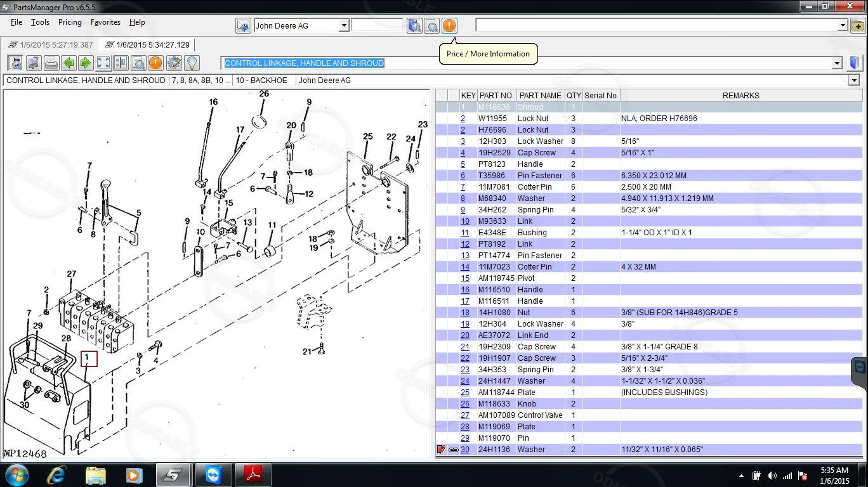Click key link 18 for Nut
Screen dimensions: 868x487
tap(465, 313)
